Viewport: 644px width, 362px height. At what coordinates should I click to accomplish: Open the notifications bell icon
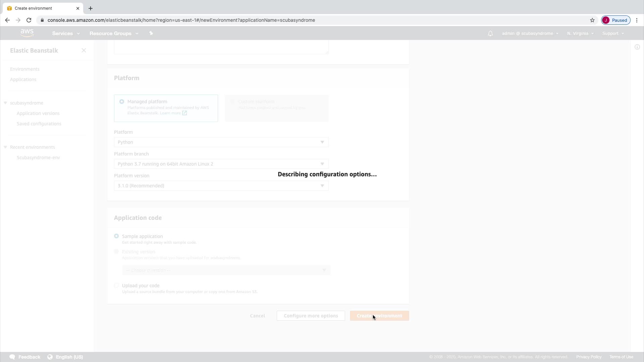(490, 34)
